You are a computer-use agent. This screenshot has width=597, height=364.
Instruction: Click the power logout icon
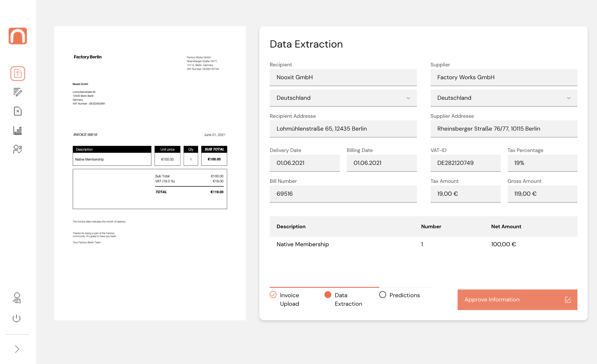point(17,318)
